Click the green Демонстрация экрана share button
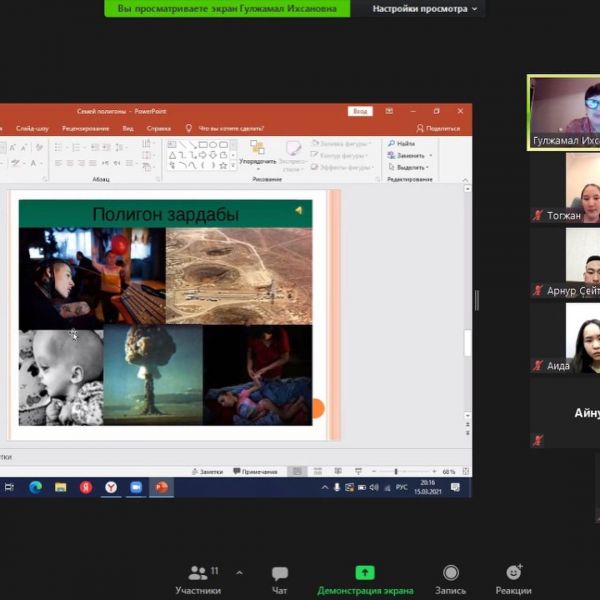 [365, 578]
